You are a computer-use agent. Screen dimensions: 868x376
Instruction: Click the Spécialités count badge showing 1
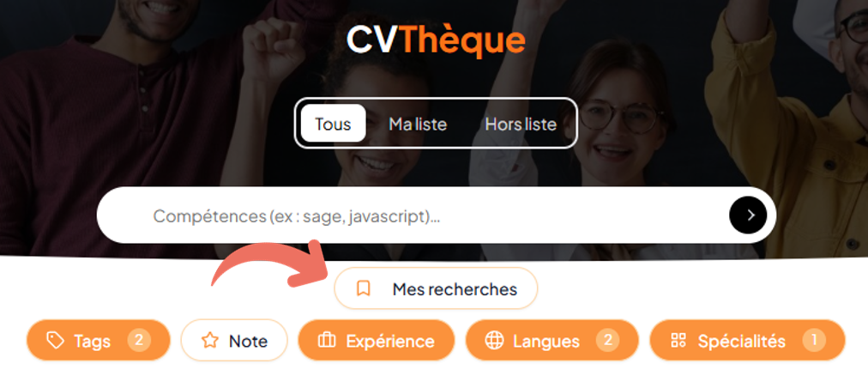[814, 340]
